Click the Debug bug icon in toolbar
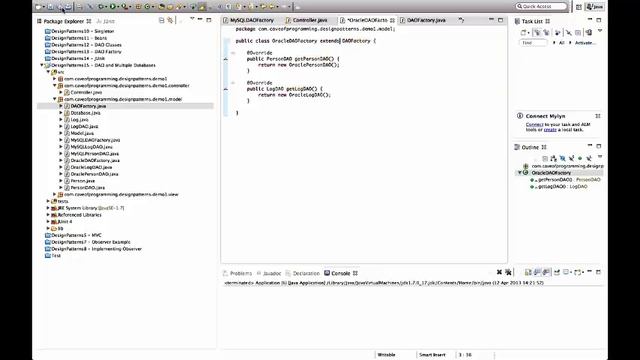The height and width of the screenshot is (360, 640). coord(101,7)
